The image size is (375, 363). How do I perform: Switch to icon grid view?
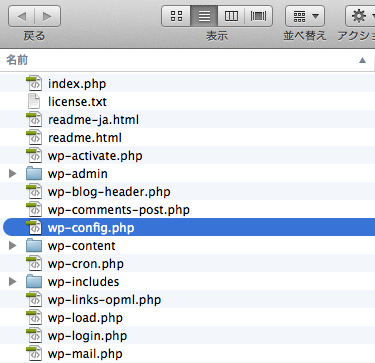point(176,16)
